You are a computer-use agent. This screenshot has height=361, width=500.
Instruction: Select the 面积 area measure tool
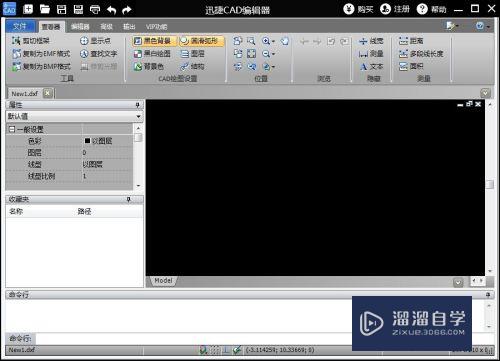coord(411,67)
